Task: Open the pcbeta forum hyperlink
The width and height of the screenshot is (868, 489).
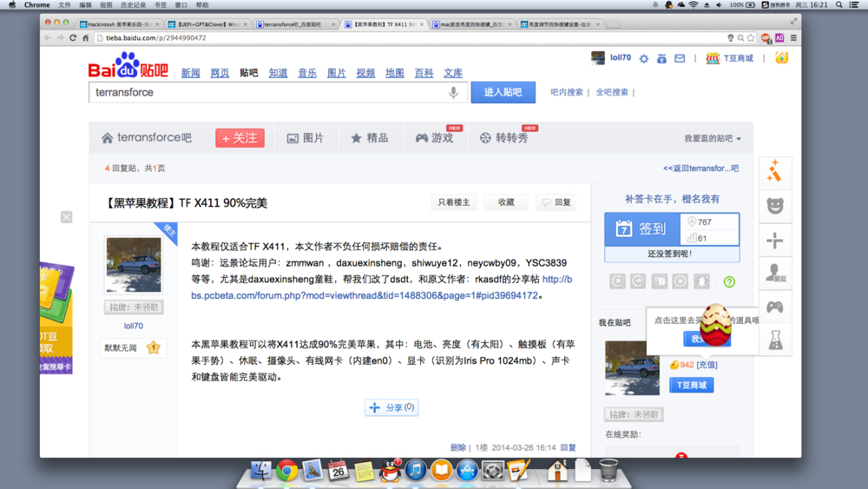Action: [365, 295]
